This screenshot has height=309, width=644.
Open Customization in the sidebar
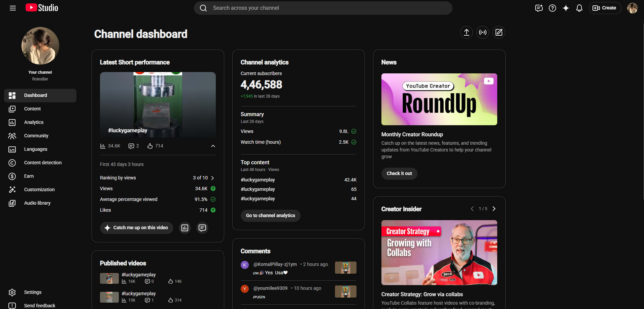point(40,190)
